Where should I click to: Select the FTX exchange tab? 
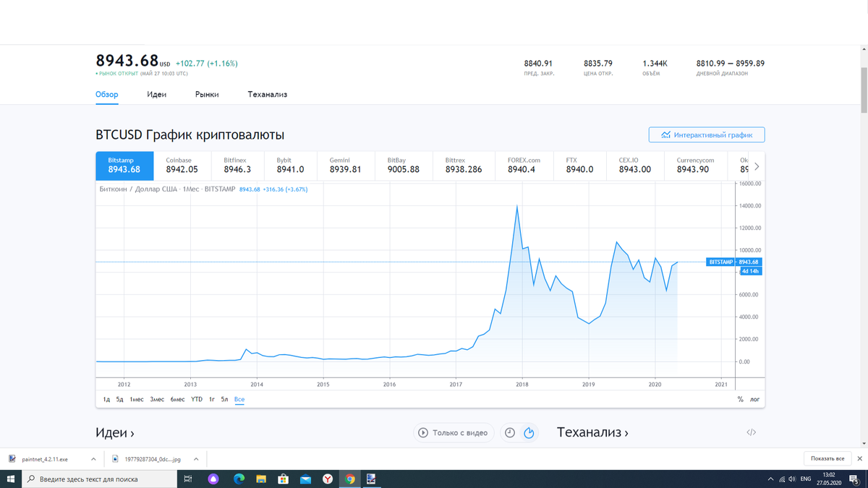point(579,166)
